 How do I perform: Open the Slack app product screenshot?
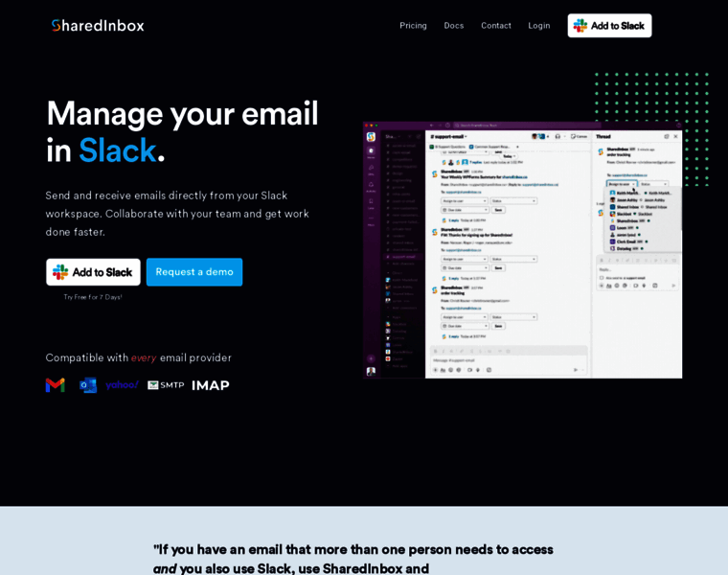click(x=522, y=250)
